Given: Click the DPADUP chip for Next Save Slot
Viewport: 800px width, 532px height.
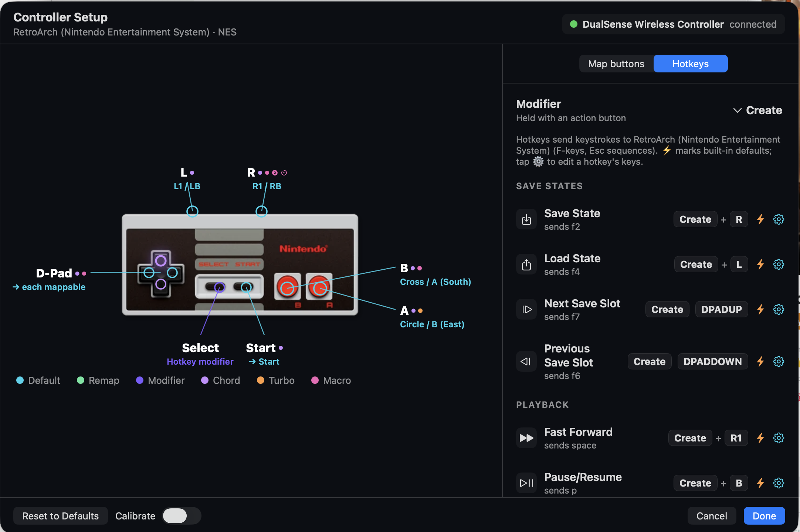Looking at the screenshot, I should pyautogui.click(x=722, y=310).
